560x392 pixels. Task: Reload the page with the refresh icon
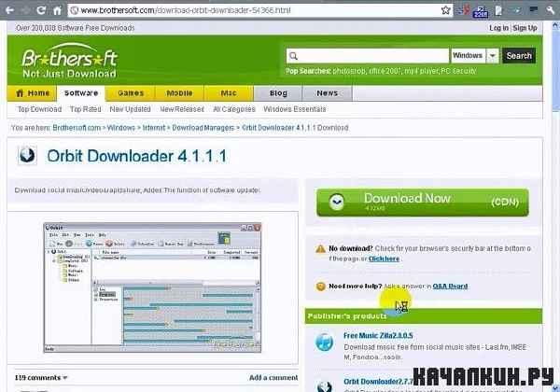click(41, 10)
